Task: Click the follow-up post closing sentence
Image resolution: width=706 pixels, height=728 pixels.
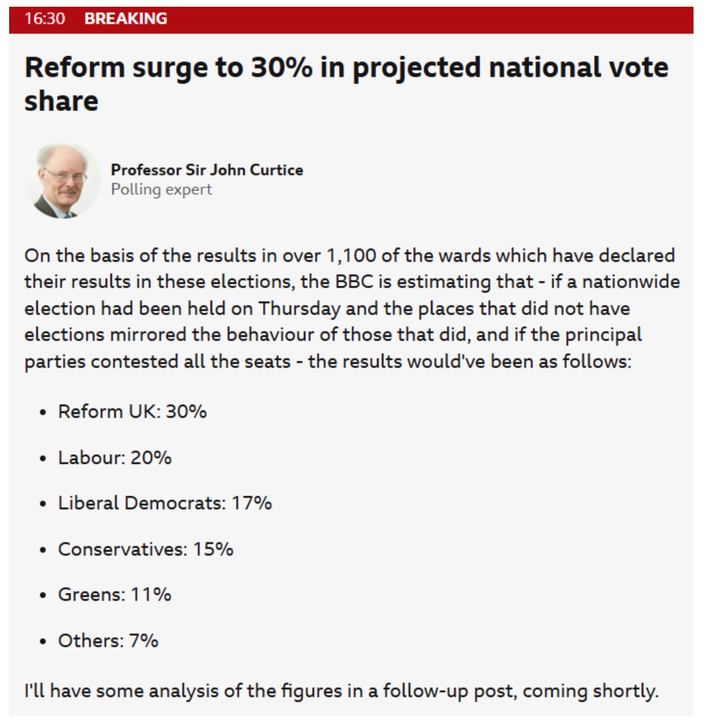Action: (342, 691)
